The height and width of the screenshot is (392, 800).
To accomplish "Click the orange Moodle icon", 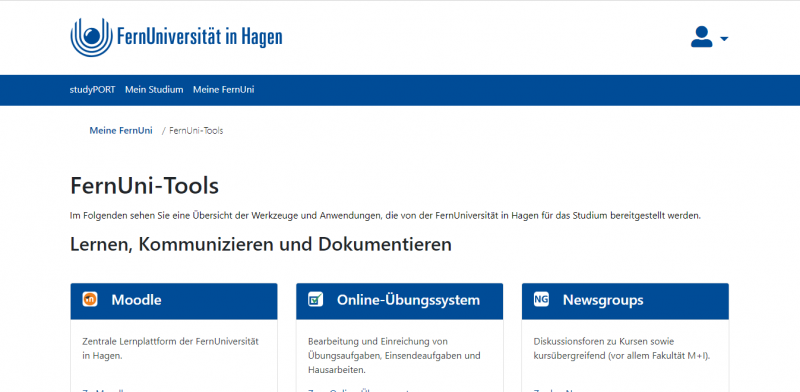I will point(90,299).
